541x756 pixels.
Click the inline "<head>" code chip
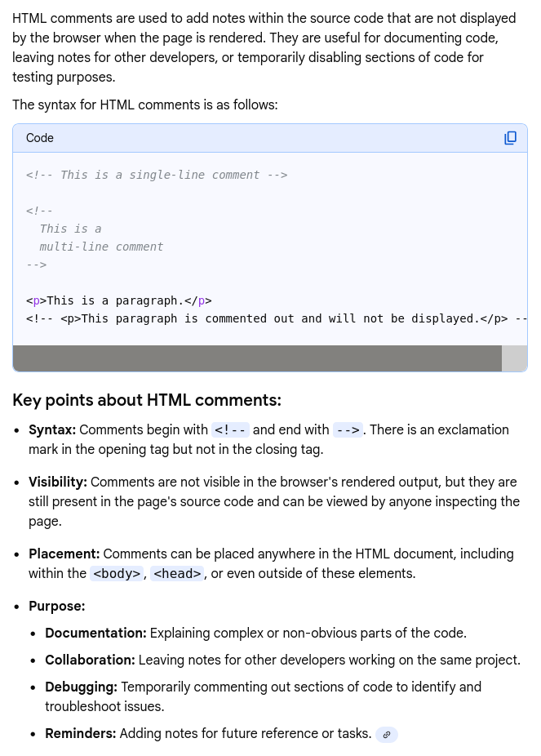point(177,574)
